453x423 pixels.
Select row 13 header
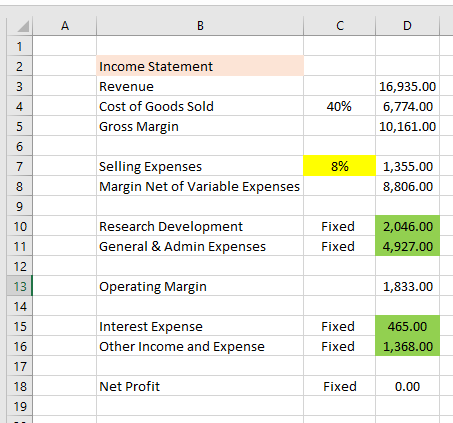(x=20, y=286)
